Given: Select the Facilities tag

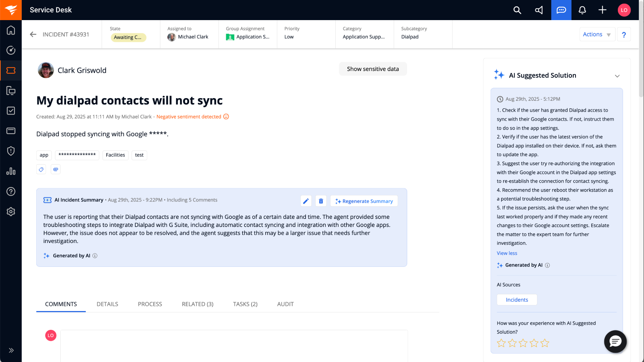Looking at the screenshot, I should 115,155.
